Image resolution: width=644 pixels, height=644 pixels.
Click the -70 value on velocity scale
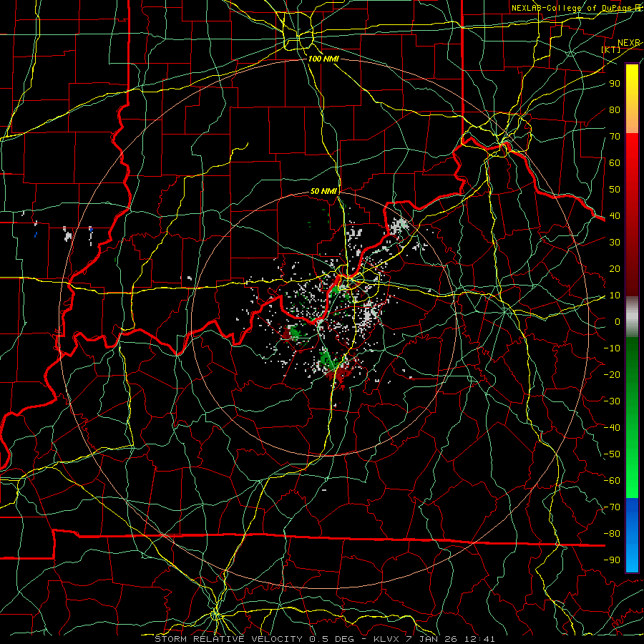pyautogui.click(x=612, y=507)
